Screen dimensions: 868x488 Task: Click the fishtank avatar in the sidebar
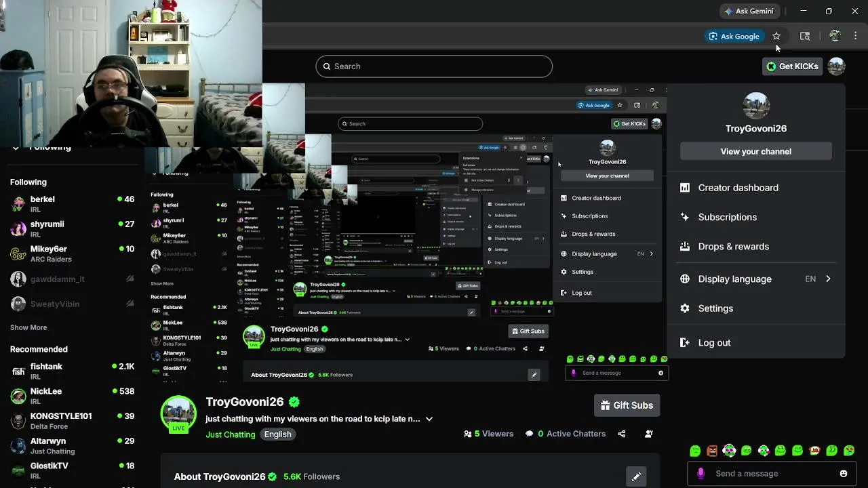tap(18, 371)
